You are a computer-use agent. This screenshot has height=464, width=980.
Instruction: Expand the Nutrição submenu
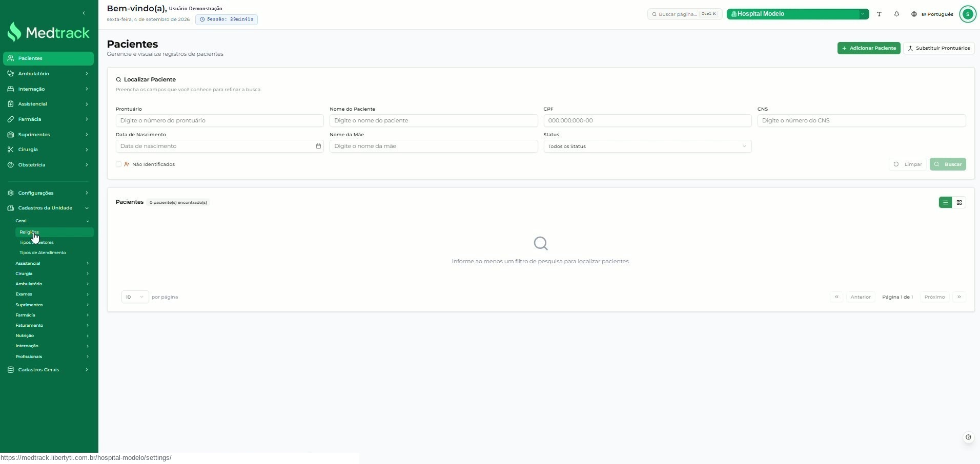[52, 335]
